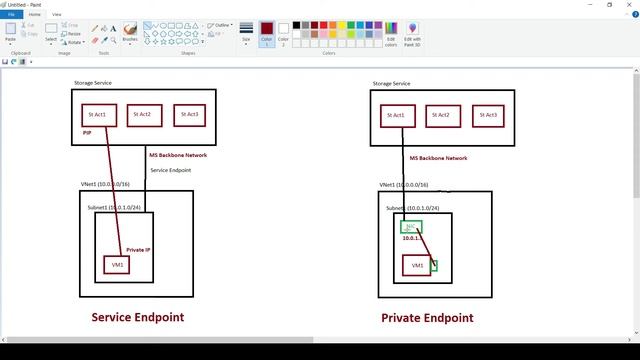Click the Crop command

pos(70,25)
